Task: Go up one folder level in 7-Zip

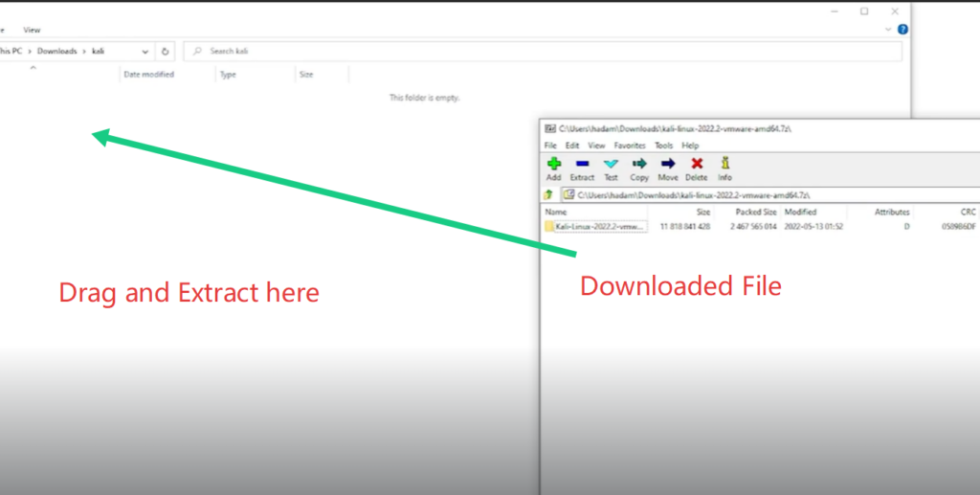Action: (548, 195)
